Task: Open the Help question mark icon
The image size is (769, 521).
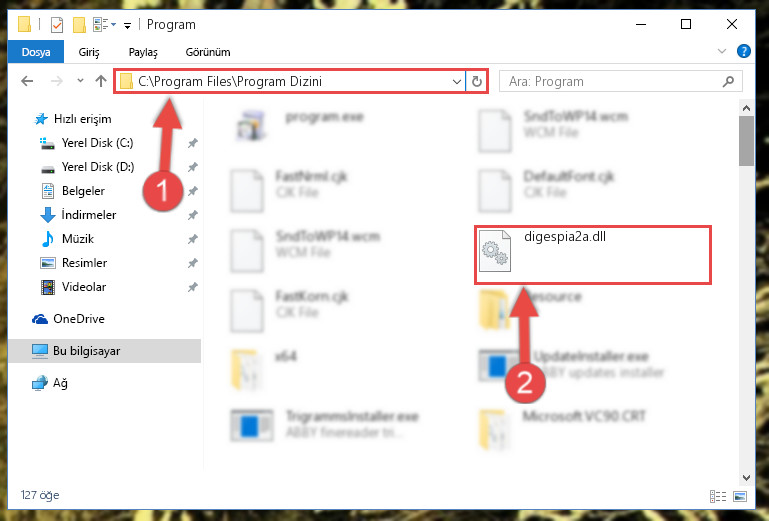Action: 743,51
